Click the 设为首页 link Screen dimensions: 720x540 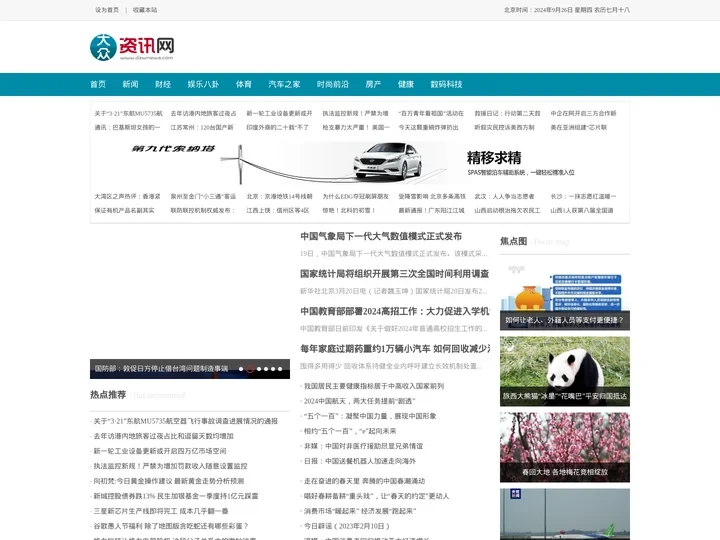107,10
